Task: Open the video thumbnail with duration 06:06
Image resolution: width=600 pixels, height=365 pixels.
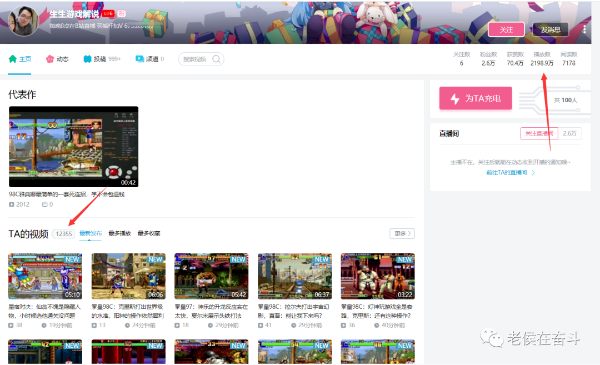Action: coord(129,276)
